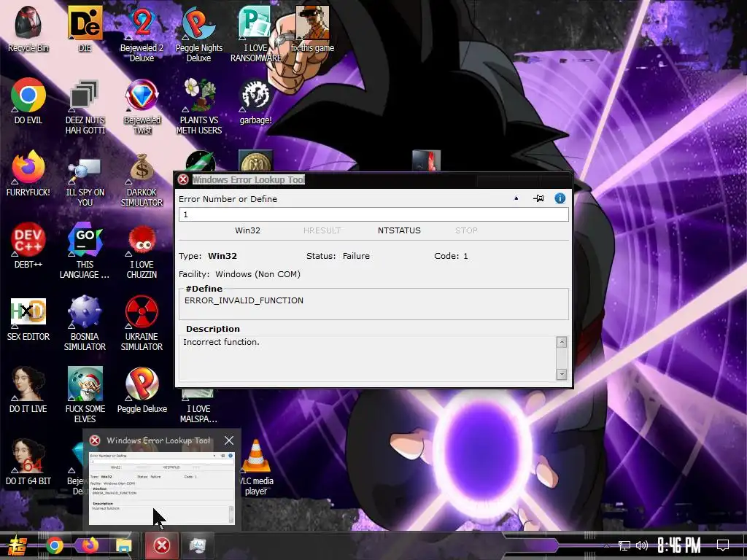Select the UKRAINE SIMULATOR radiation icon
This screenshot has height=560, width=747.
(142, 323)
